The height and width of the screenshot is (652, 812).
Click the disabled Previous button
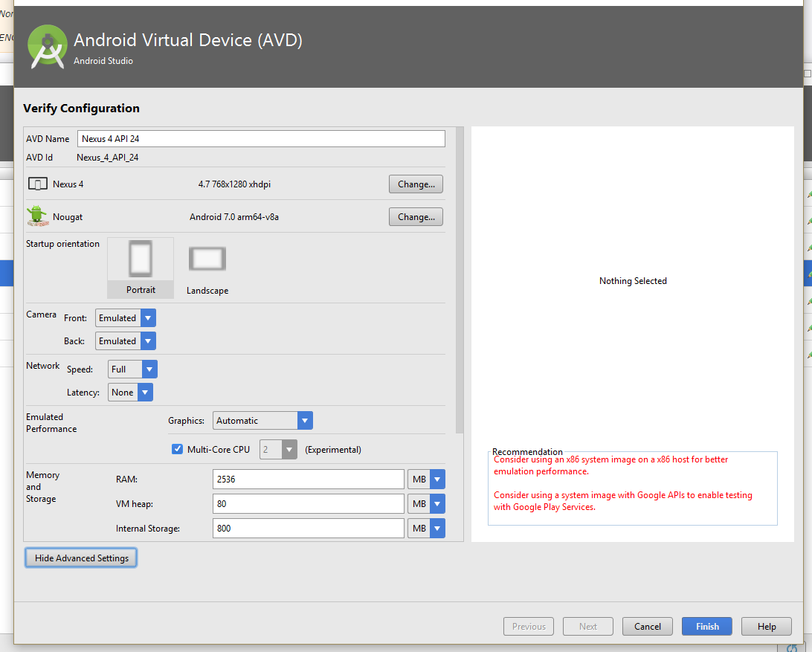[529, 626]
